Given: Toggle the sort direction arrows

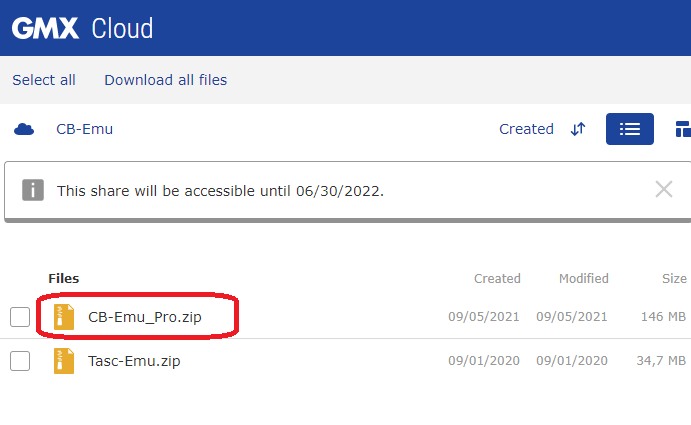Looking at the screenshot, I should (x=578, y=129).
